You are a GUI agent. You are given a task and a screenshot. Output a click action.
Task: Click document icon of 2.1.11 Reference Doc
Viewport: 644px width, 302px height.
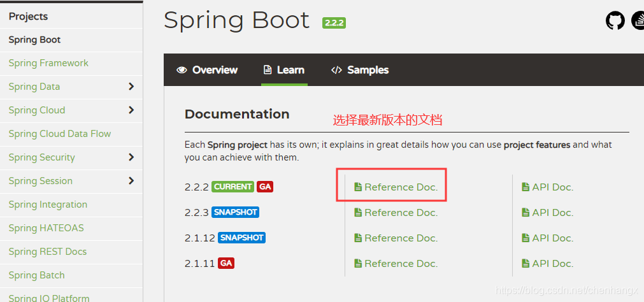(x=358, y=263)
